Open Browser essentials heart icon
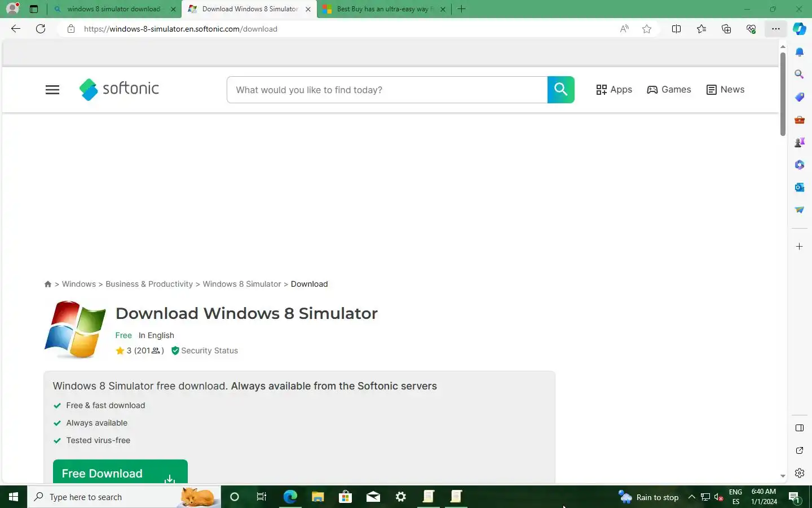 click(751, 29)
